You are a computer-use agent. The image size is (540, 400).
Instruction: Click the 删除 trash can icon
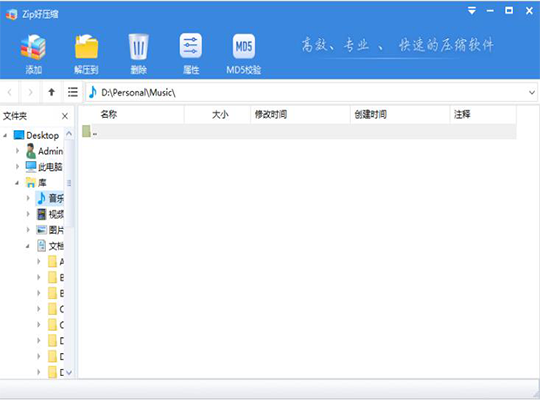[x=138, y=47]
